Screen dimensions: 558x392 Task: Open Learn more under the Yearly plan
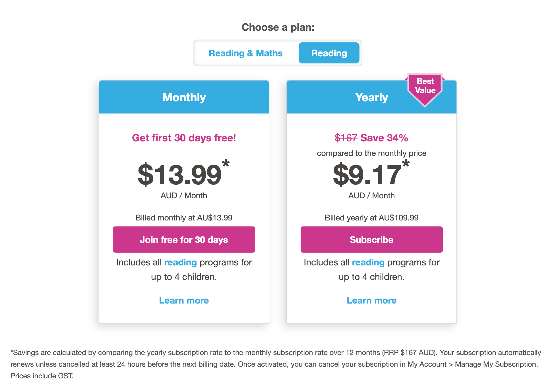(371, 300)
